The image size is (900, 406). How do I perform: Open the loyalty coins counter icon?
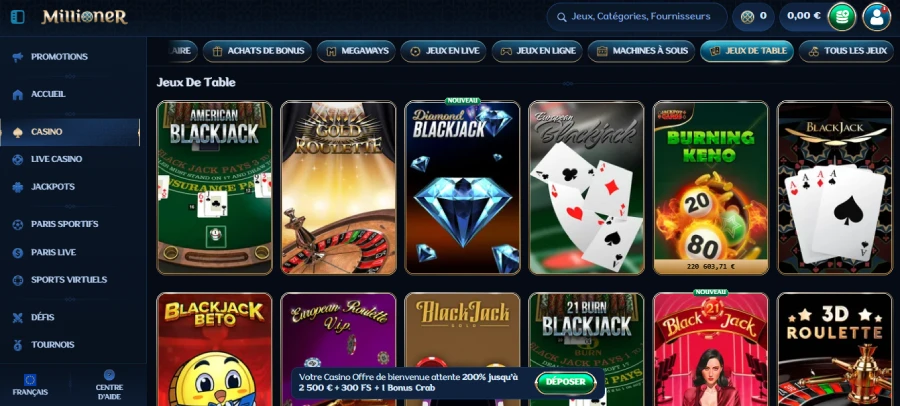tap(747, 17)
